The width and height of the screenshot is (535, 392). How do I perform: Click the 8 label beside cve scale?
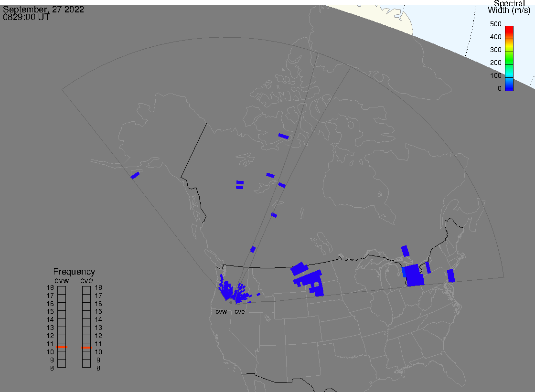coord(98,369)
